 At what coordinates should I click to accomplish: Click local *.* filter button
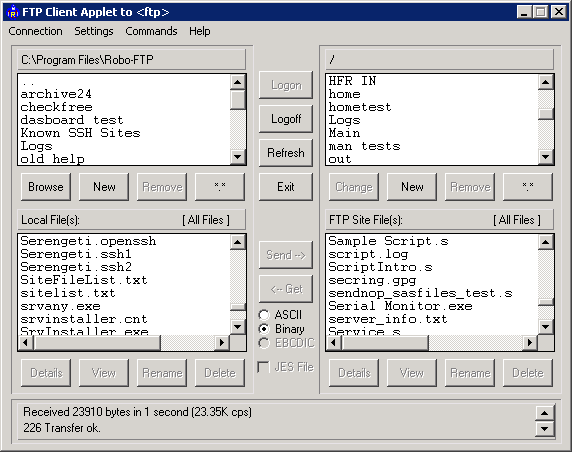[220, 187]
